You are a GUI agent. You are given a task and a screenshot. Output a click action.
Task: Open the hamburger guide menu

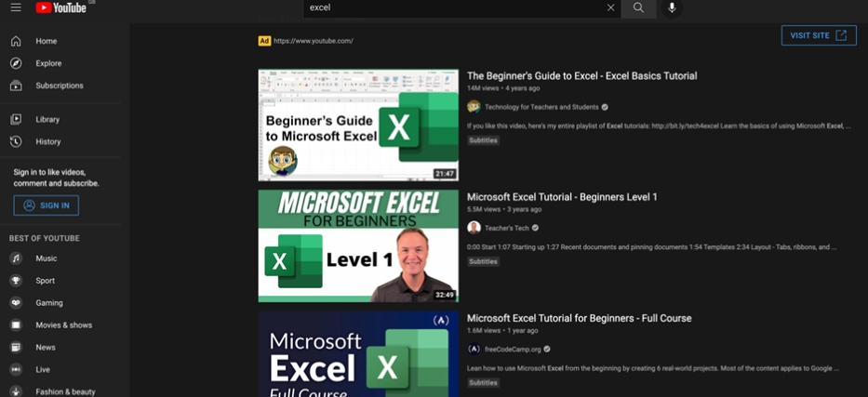click(16, 7)
